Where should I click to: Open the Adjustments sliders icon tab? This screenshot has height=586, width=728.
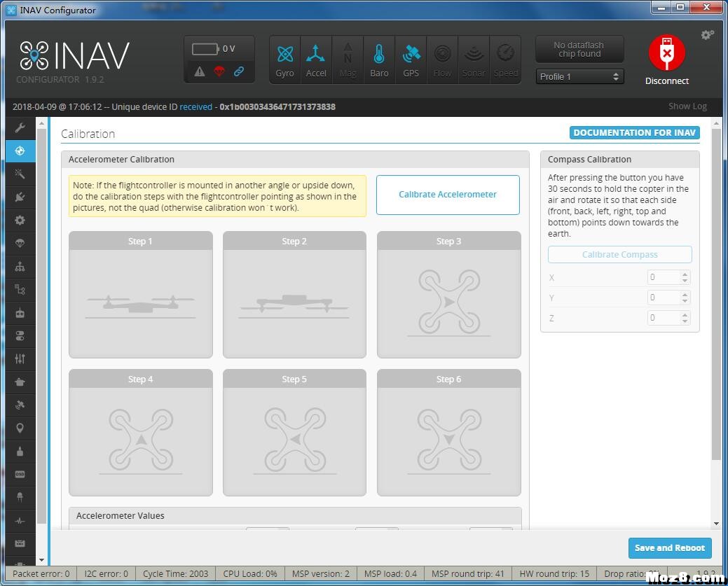click(20, 358)
